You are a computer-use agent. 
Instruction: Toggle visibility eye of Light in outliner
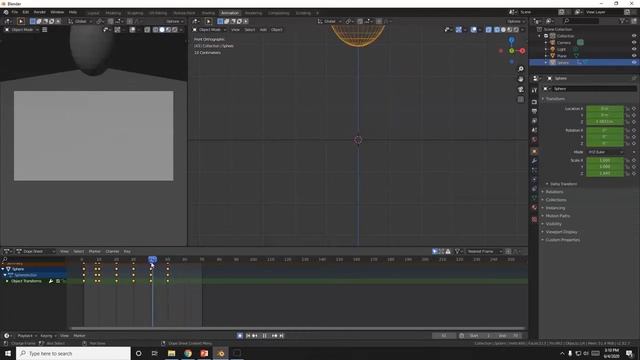tap(634, 49)
